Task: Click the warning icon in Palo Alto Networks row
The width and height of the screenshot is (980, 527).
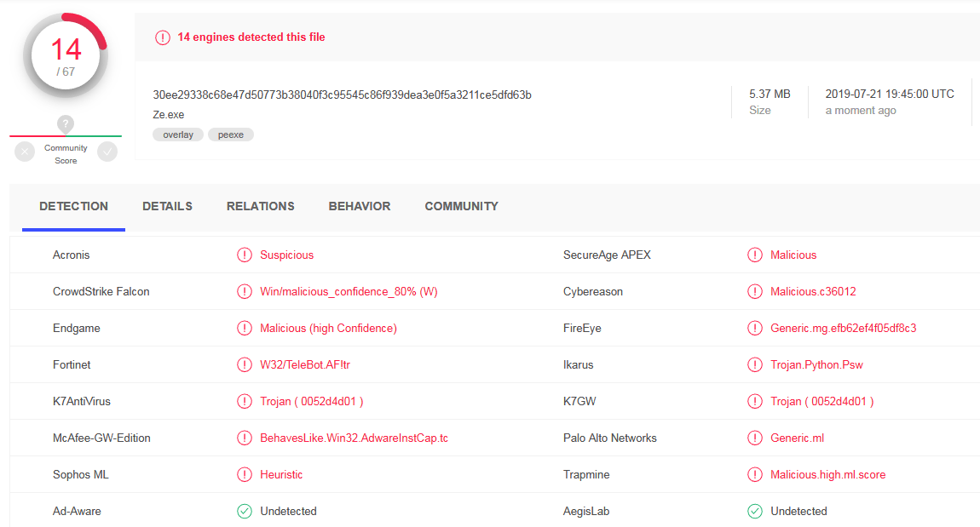Action: (x=755, y=438)
